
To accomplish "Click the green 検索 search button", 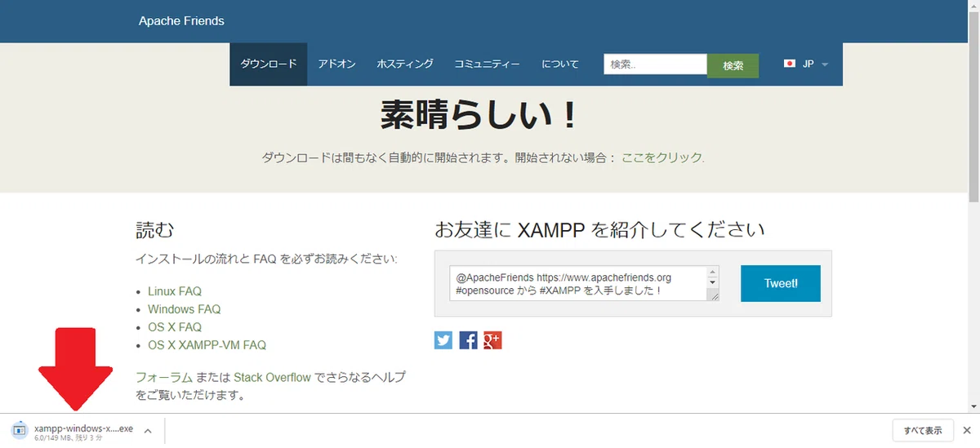I will 733,65.
